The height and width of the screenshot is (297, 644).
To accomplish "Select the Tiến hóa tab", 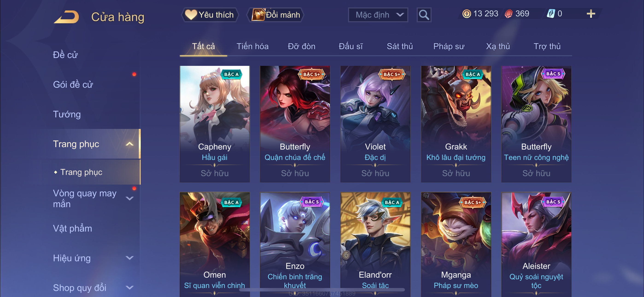I will pyautogui.click(x=252, y=46).
